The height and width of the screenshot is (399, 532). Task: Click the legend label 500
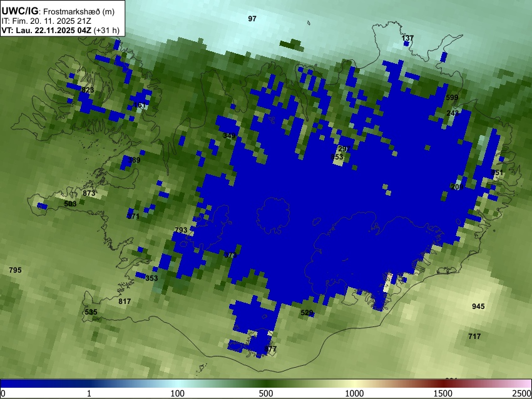pos(266,393)
